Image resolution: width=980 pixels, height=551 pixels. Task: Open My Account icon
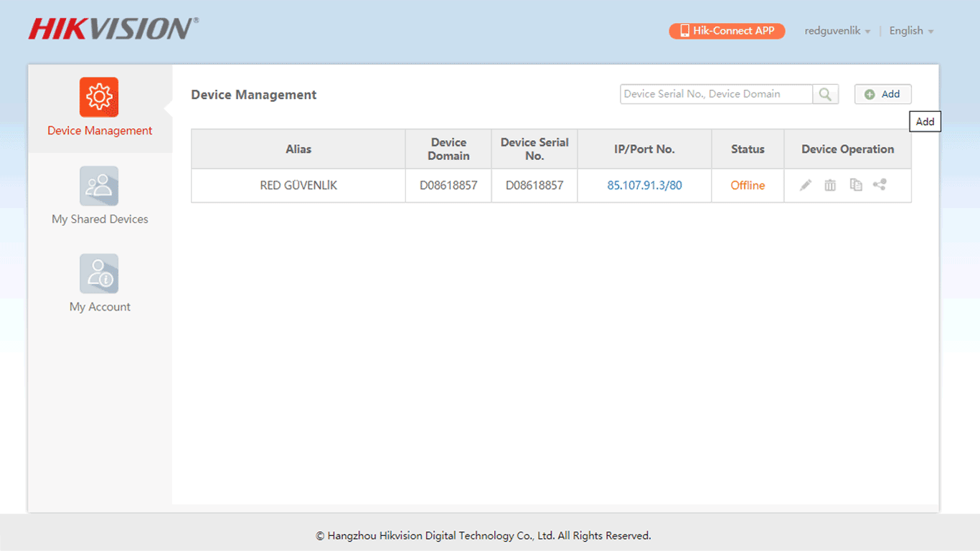(99, 273)
